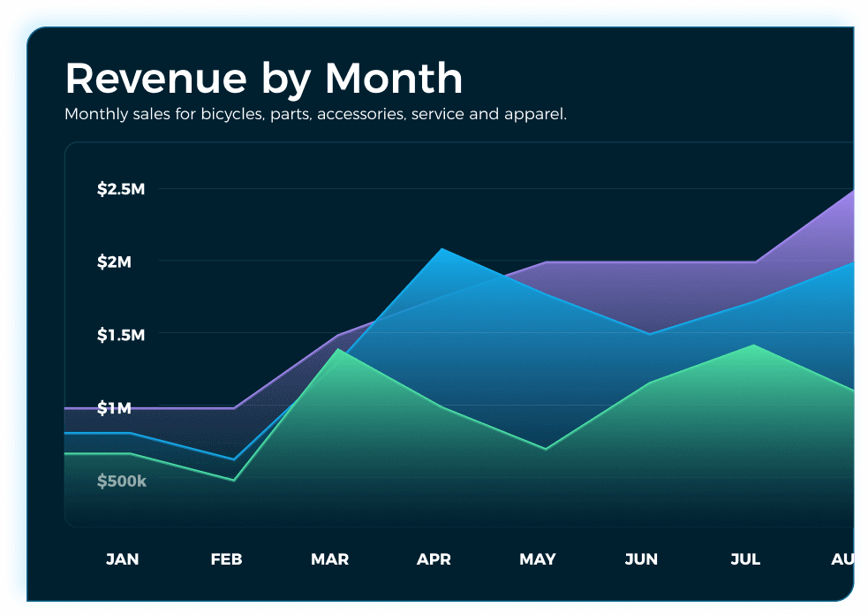
Task: Click the monthly sales subtitle text
Action: (x=315, y=114)
